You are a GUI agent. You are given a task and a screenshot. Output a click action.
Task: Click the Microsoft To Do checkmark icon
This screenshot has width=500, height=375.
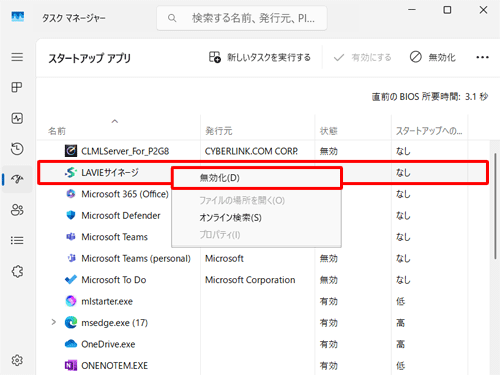pos(71,279)
